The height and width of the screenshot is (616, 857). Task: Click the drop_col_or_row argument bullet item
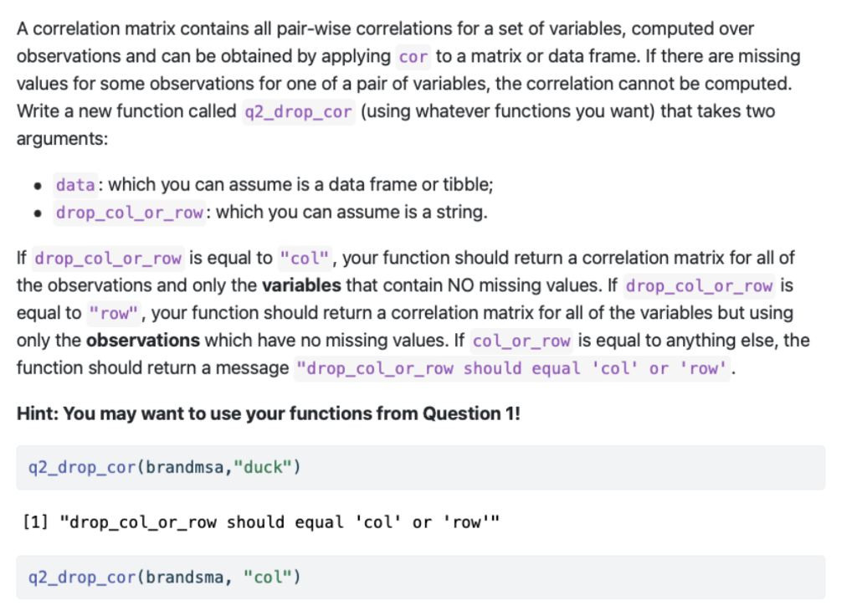[271, 212]
